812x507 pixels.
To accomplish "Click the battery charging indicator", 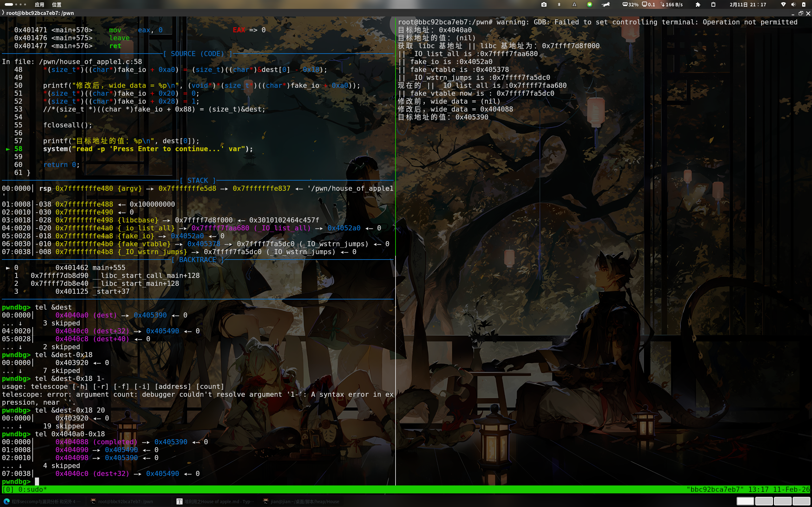I will [804, 4].
